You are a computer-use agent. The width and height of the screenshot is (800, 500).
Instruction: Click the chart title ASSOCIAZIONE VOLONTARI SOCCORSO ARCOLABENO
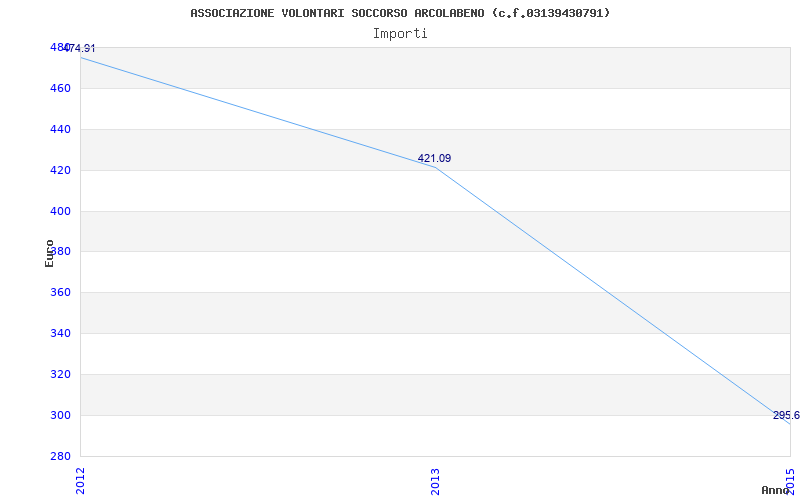pyautogui.click(x=400, y=13)
